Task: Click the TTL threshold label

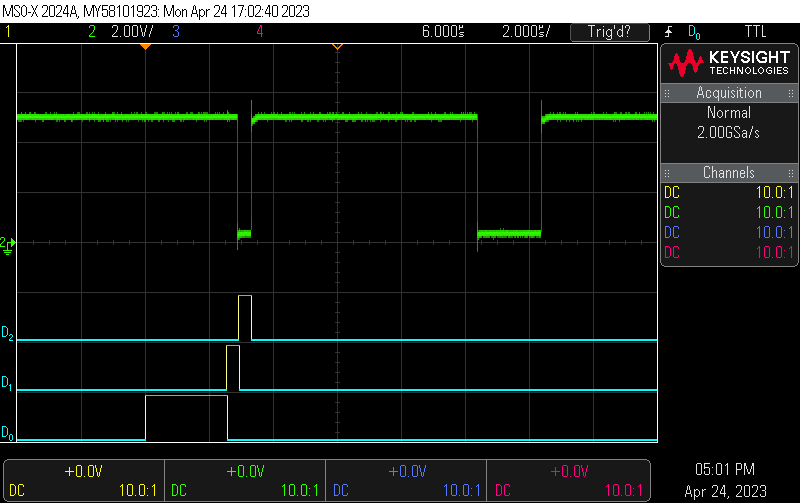Action: click(x=756, y=32)
